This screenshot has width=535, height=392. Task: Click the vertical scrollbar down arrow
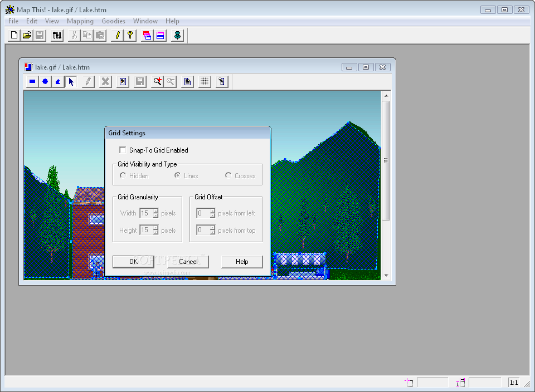pyautogui.click(x=386, y=276)
